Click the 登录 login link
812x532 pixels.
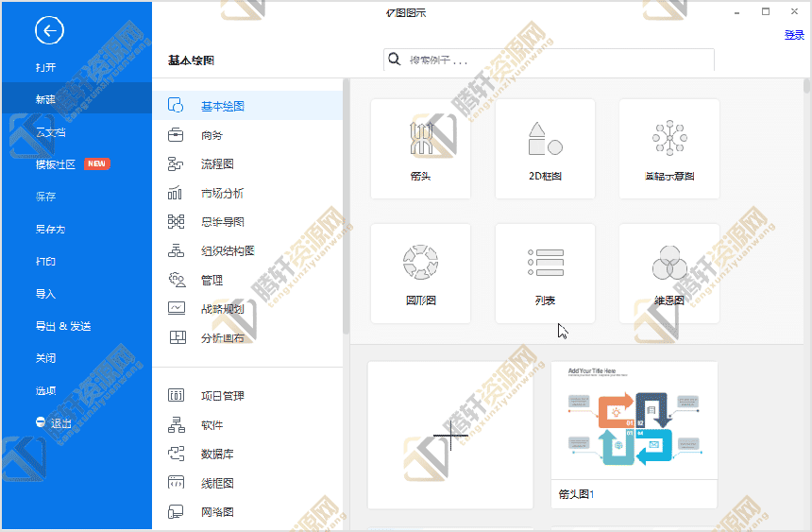point(794,35)
